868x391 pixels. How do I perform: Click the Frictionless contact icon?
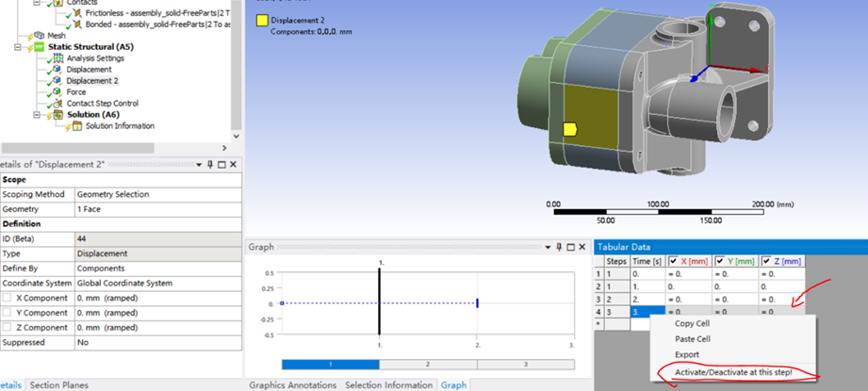coord(77,13)
